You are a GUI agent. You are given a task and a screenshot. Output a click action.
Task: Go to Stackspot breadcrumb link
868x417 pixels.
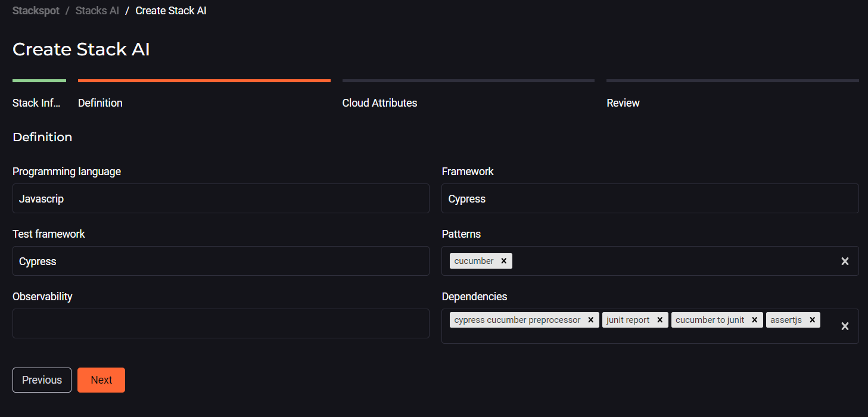point(36,11)
